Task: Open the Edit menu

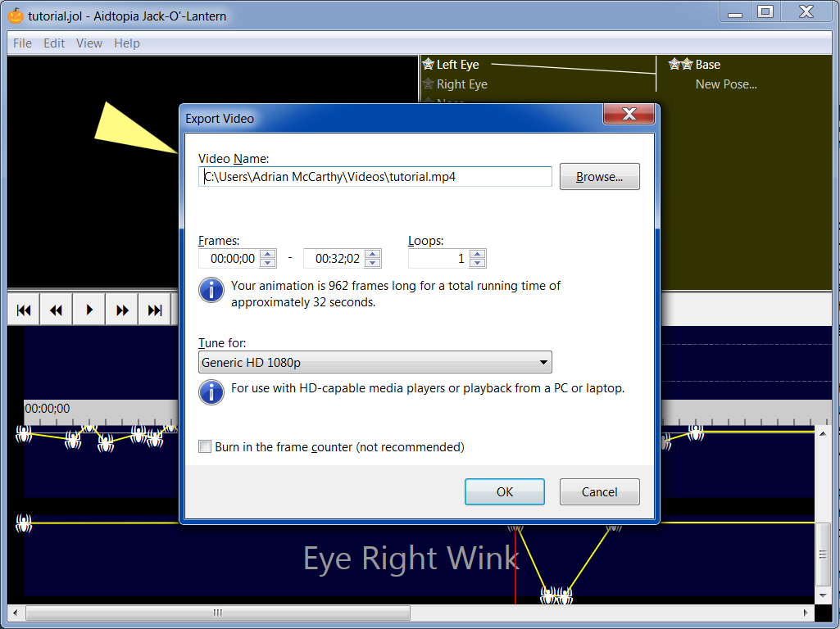Action: pyautogui.click(x=54, y=43)
